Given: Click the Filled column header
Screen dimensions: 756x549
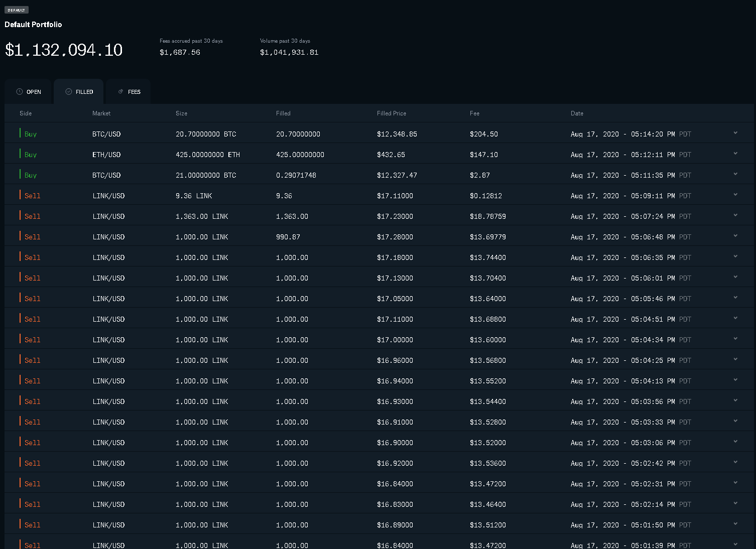Looking at the screenshot, I should [283, 113].
